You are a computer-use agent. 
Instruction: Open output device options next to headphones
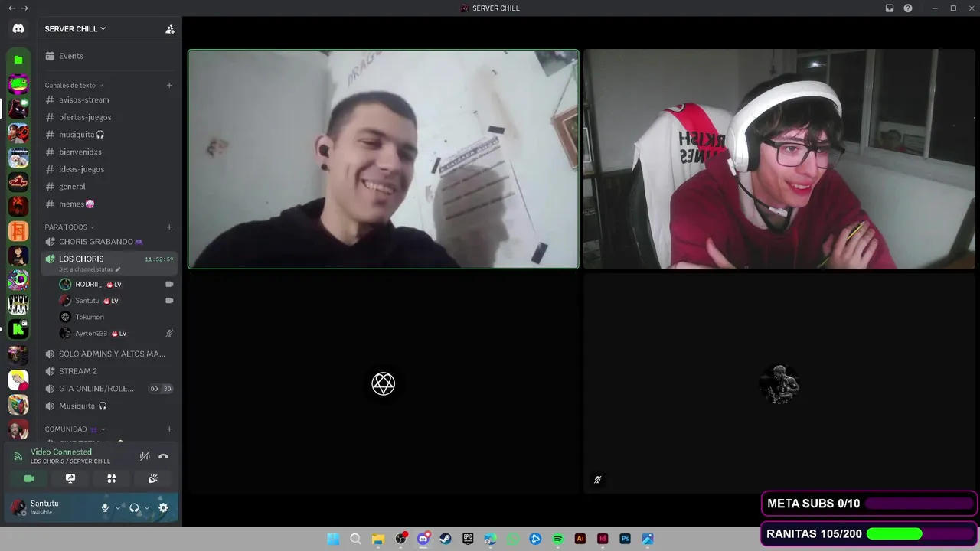point(147,507)
